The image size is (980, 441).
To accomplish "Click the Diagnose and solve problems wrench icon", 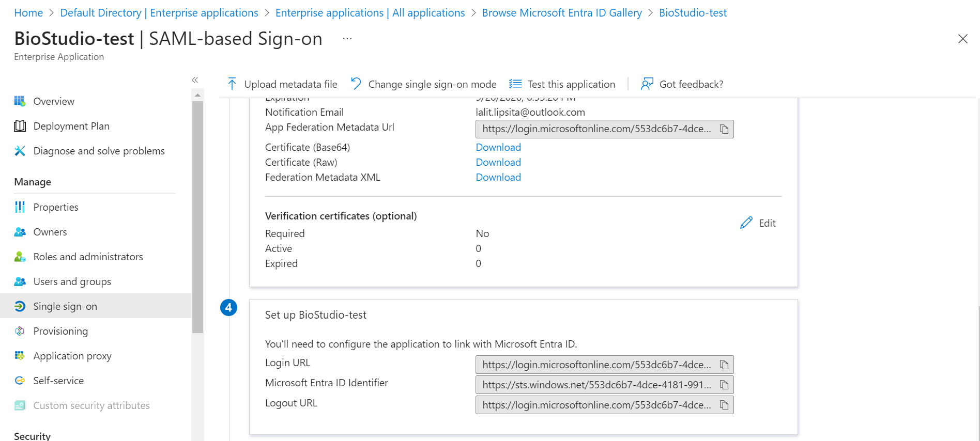I will (x=20, y=151).
